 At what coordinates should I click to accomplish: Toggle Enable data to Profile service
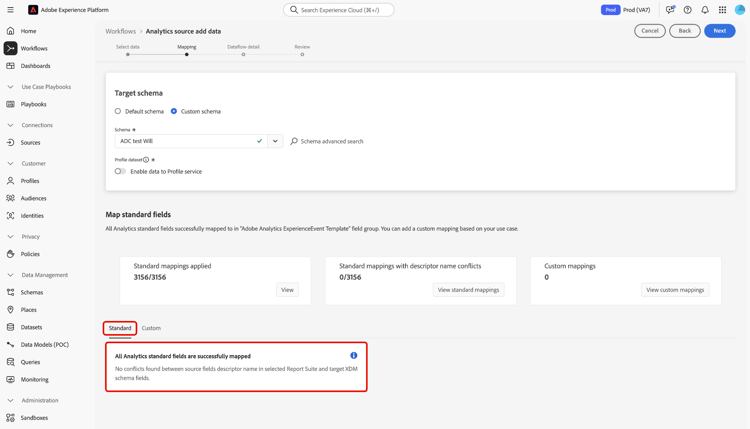point(120,171)
